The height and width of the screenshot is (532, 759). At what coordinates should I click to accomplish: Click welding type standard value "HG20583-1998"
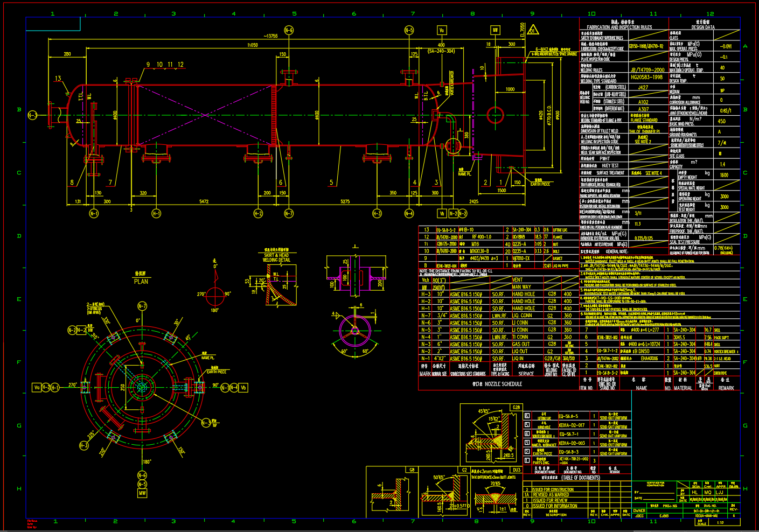646,77
